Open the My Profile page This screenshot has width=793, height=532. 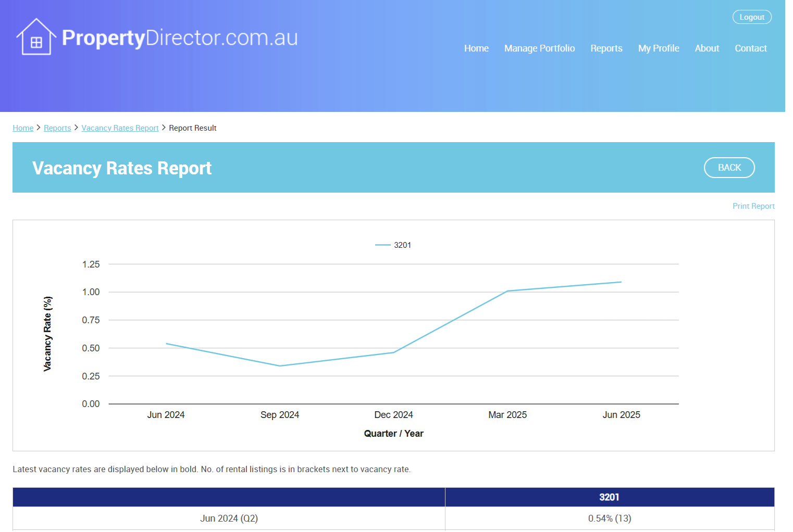[x=659, y=48]
